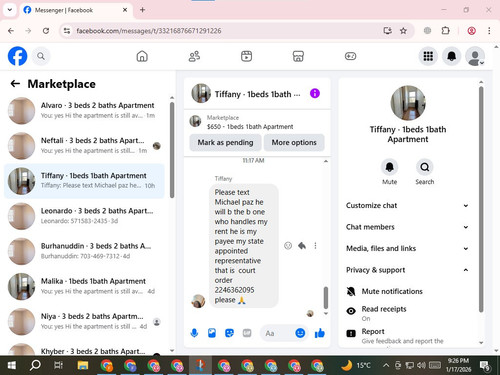Open the Friends icon in top navigation
This screenshot has height=375, width=500.
click(194, 56)
